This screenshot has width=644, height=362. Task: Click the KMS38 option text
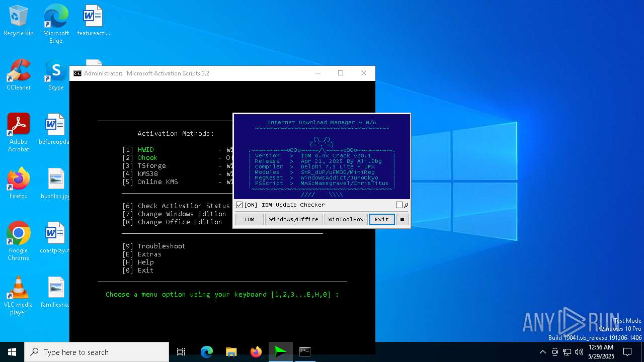tap(147, 174)
